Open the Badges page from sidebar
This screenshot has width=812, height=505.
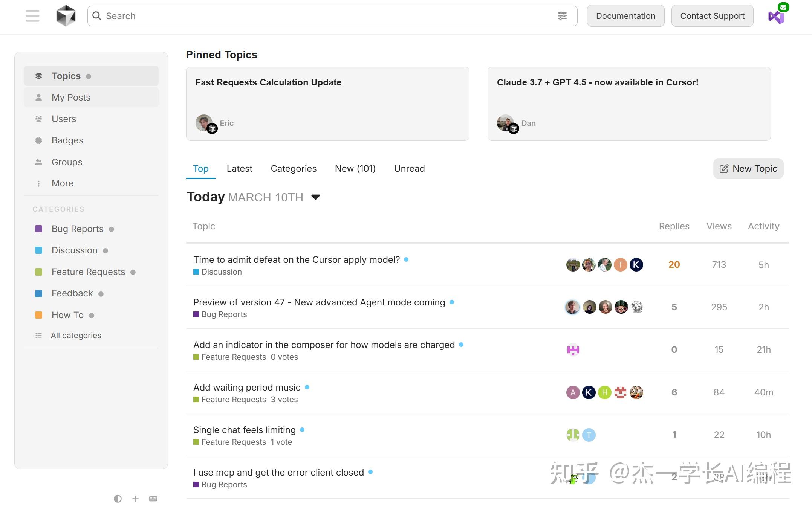click(67, 140)
